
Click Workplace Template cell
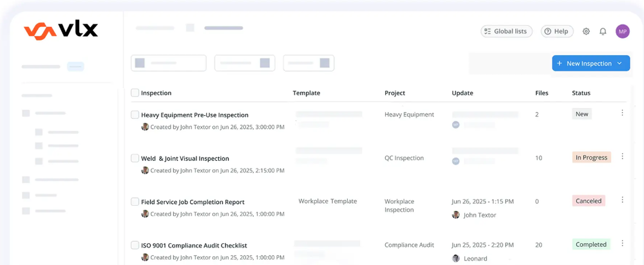coord(328,201)
